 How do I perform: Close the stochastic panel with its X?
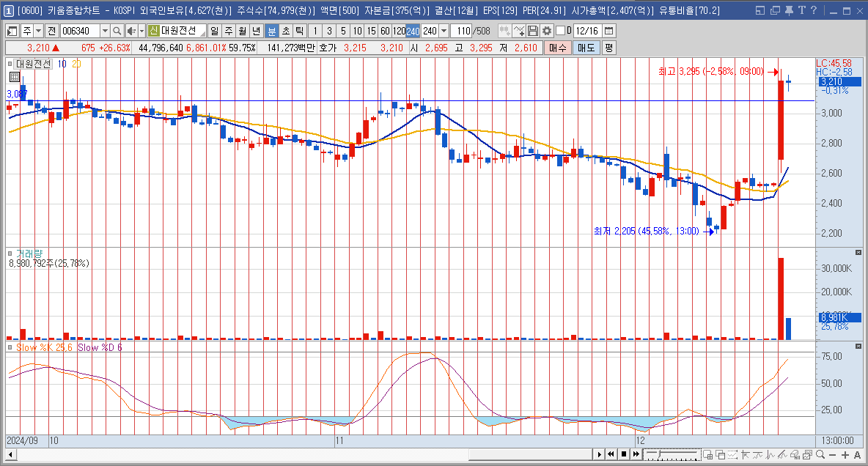(858, 347)
